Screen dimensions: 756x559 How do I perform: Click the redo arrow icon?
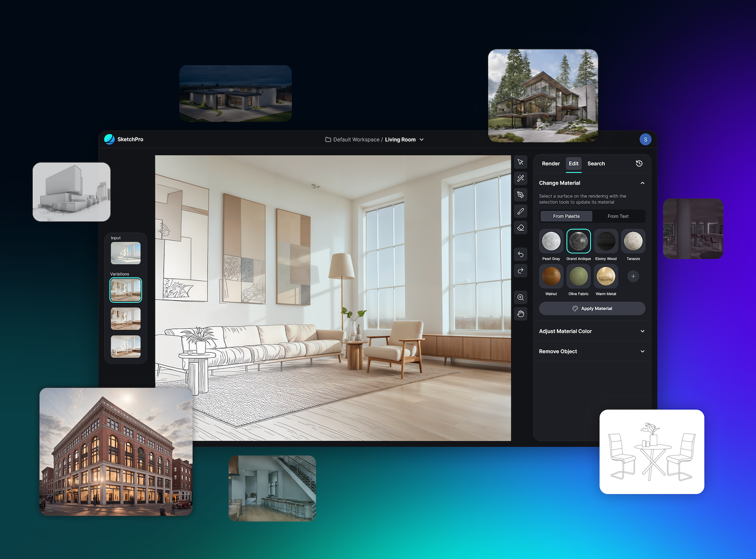[x=520, y=271]
